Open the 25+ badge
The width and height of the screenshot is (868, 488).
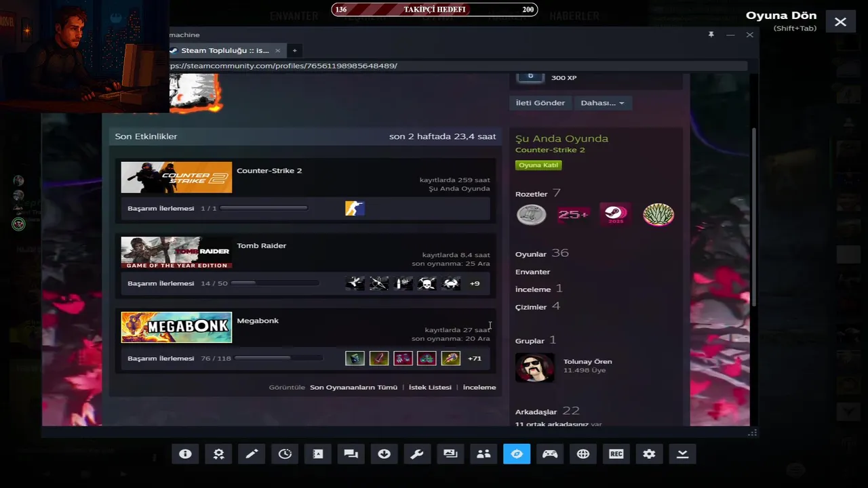[x=573, y=215]
